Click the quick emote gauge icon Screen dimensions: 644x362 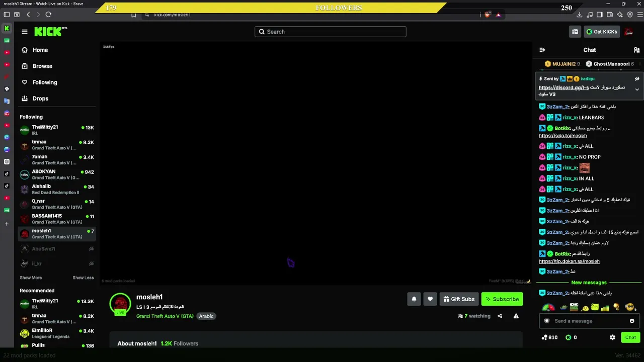click(x=548, y=307)
